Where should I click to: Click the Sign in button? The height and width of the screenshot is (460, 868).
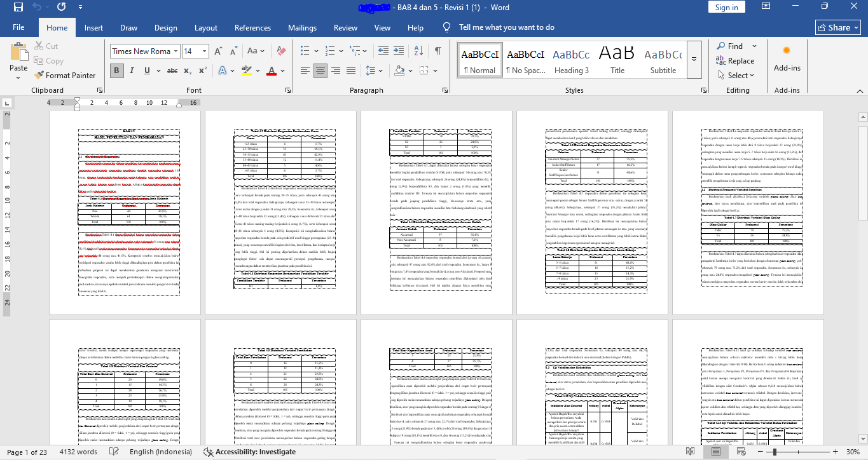tap(726, 6)
